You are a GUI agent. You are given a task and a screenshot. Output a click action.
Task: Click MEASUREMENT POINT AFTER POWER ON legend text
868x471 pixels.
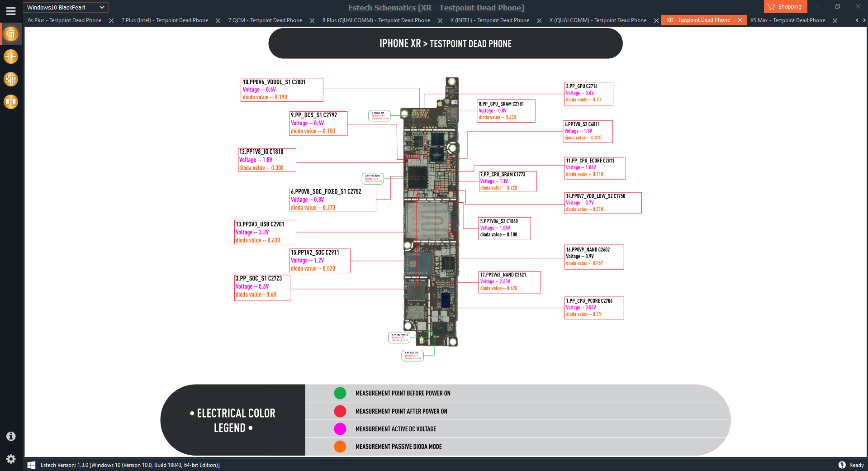pyautogui.click(x=401, y=411)
